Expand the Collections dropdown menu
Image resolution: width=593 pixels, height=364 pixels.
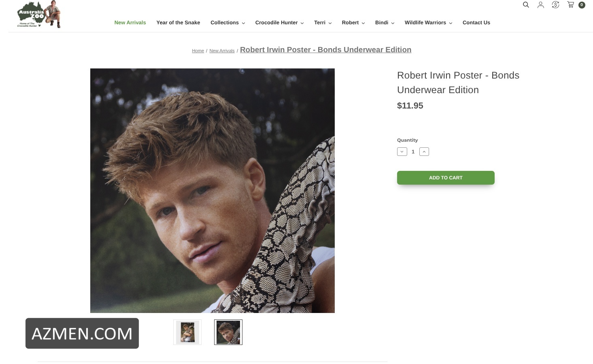227,23
